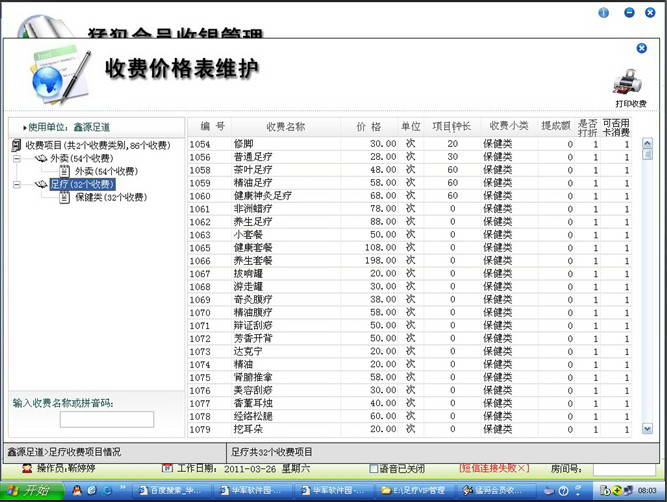Click the 输入收费名称或拼音码 search field
Screen dimensions: 667x502
tap(107, 419)
